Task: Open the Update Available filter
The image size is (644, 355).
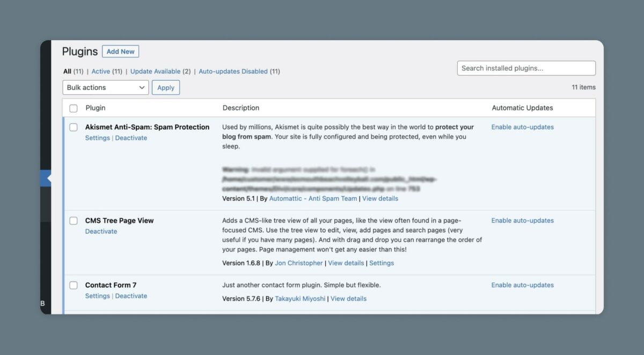Action: [x=156, y=71]
